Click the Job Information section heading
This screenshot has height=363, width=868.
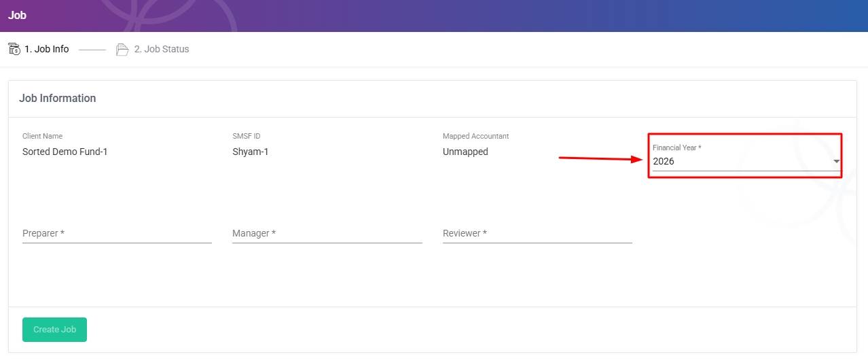click(58, 98)
